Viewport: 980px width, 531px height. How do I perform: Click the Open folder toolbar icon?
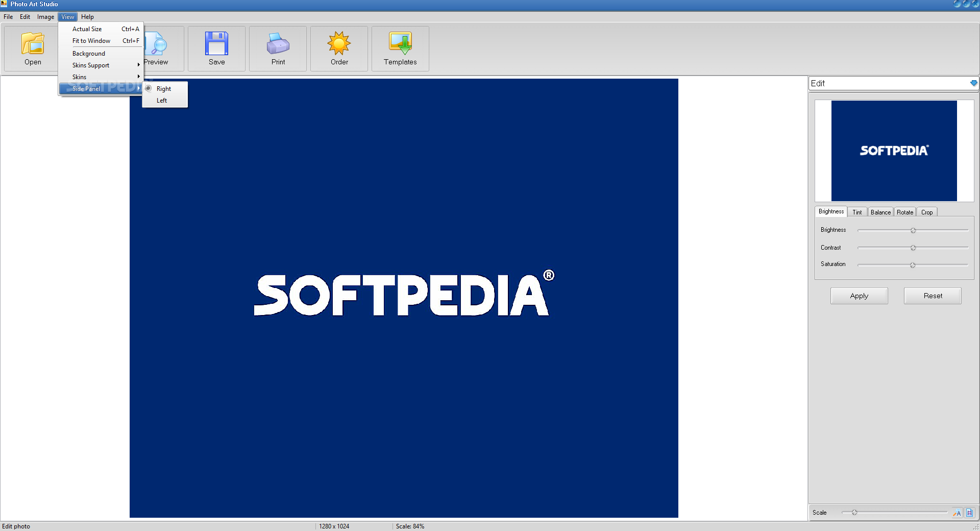pyautogui.click(x=33, y=43)
